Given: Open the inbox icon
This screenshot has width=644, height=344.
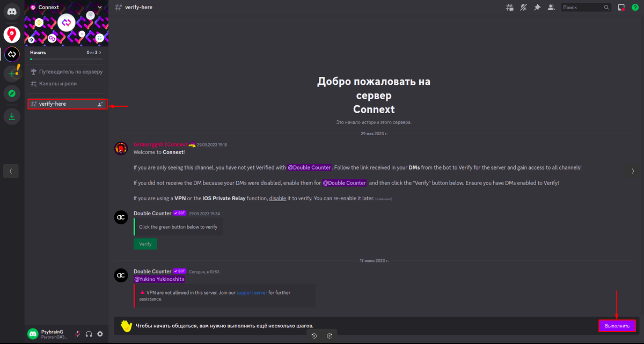Looking at the screenshot, I should coord(621,8).
